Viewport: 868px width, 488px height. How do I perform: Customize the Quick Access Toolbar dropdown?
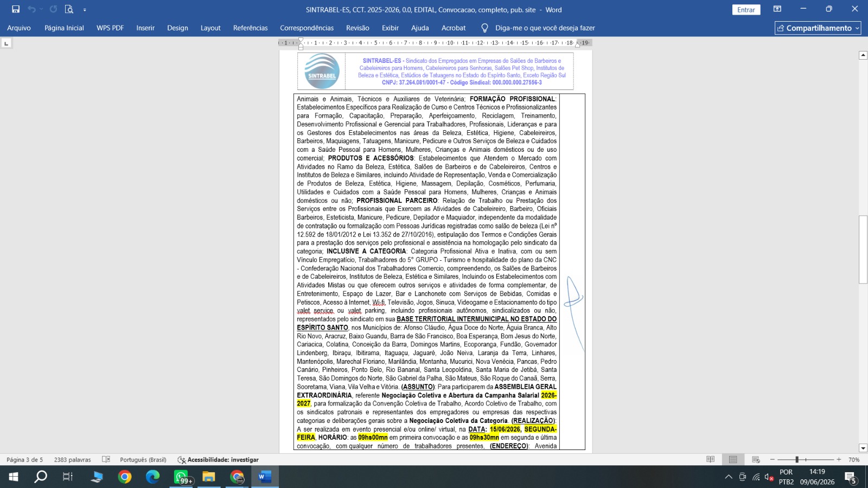pyautogui.click(x=85, y=10)
